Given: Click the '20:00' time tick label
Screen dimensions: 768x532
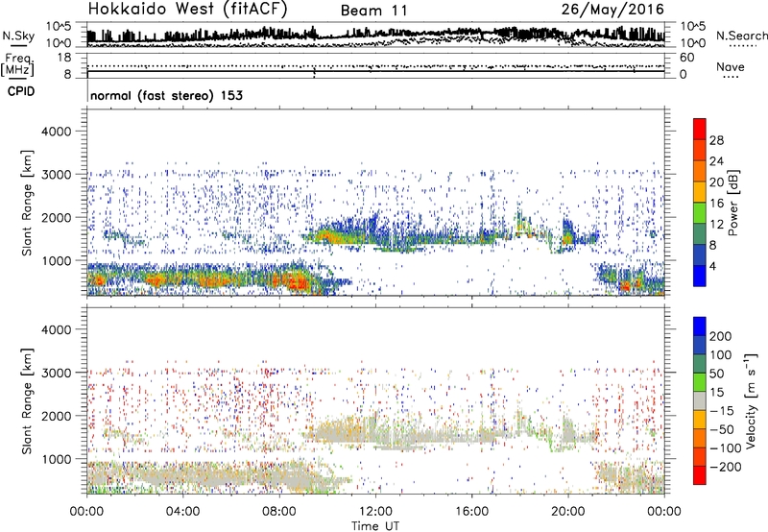Looking at the screenshot, I should 568,512.
